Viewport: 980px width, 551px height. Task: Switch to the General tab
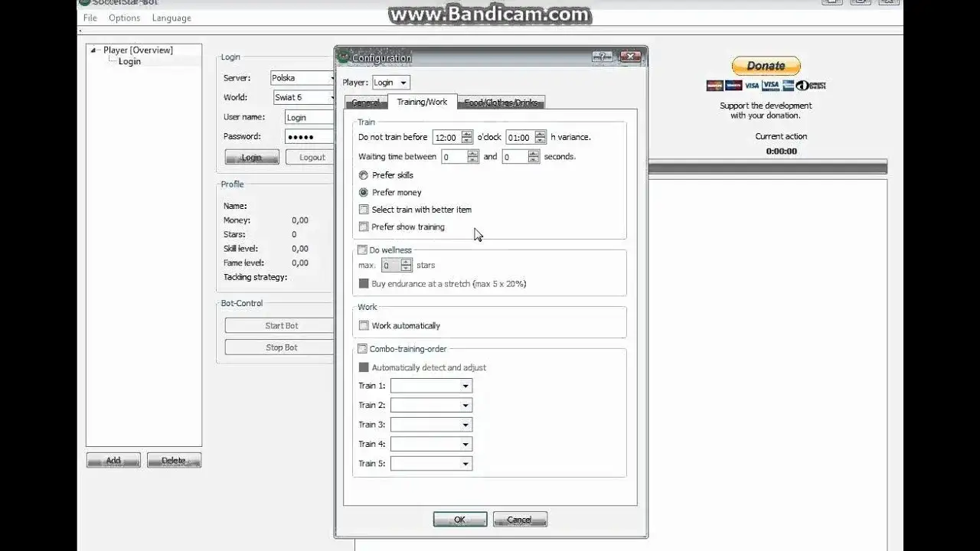pos(365,103)
